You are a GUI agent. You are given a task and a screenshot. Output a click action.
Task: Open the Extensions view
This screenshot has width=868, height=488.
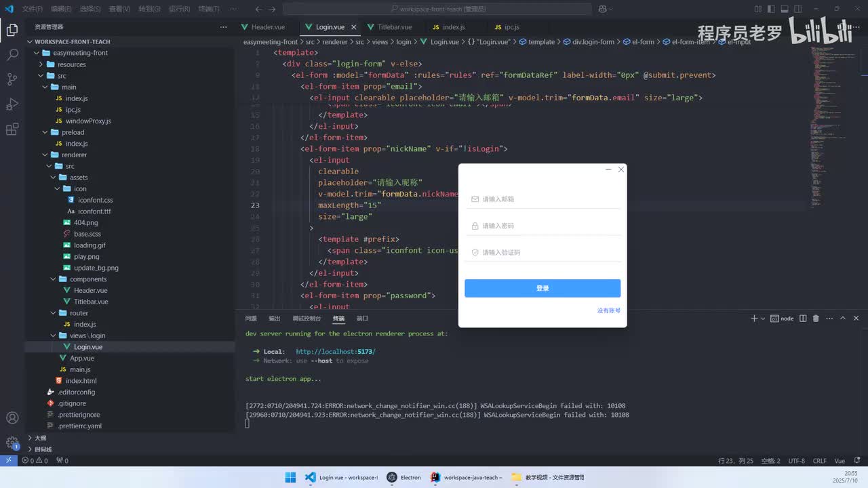(12, 129)
